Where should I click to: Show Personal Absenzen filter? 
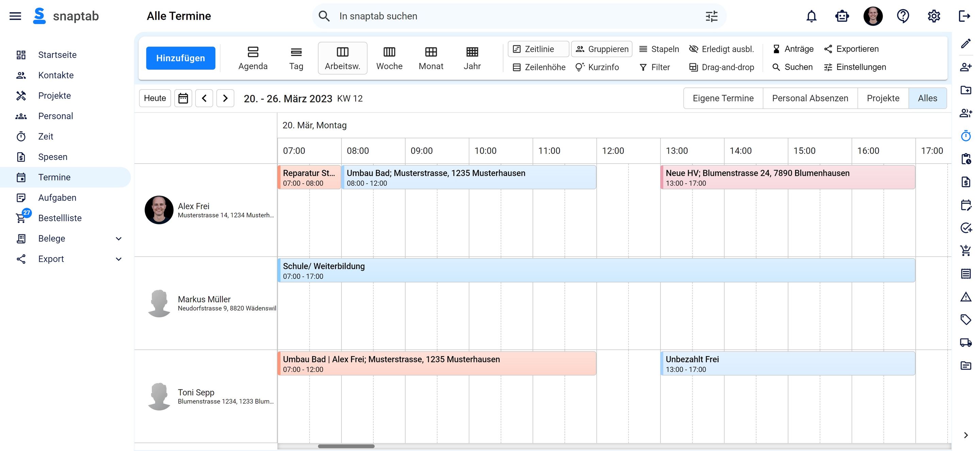[x=810, y=98]
